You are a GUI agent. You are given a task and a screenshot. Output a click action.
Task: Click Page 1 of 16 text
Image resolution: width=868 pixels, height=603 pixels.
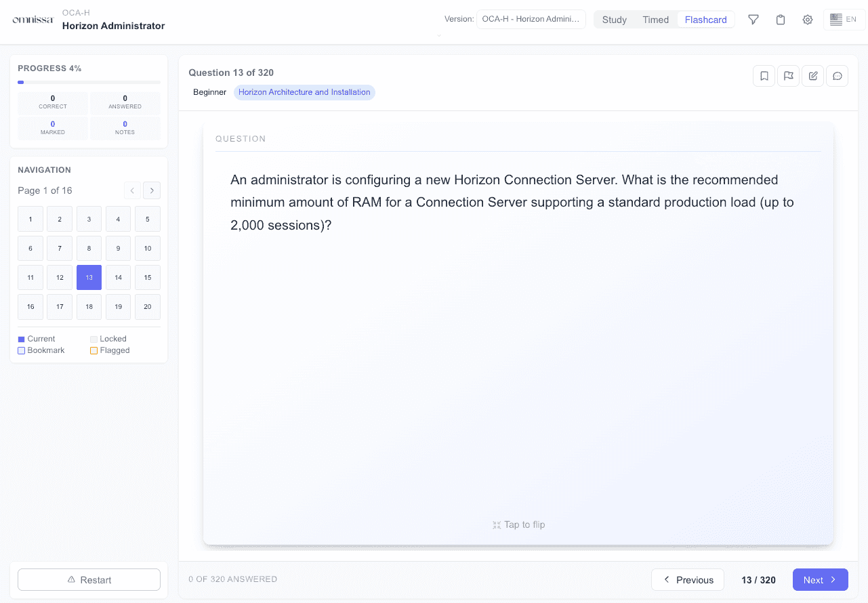(x=45, y=190)
